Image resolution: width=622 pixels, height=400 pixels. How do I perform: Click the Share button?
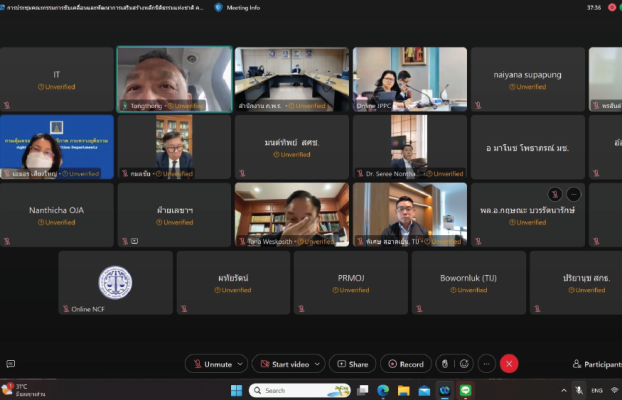pos(352,364)
